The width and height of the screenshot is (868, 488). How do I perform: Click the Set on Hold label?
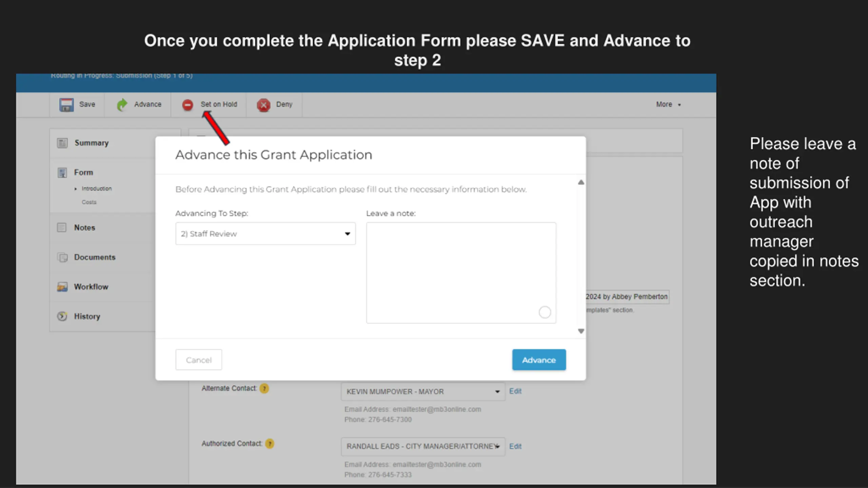coord(219,104)
